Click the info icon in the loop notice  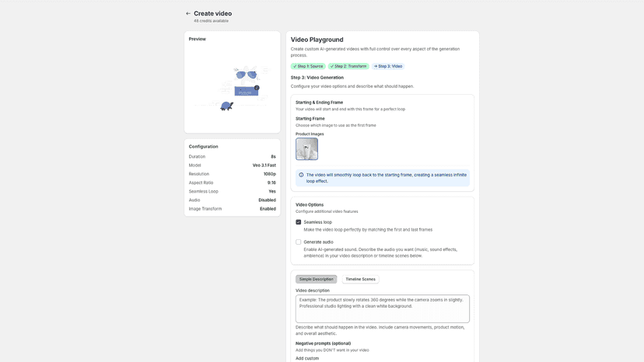point(301,175)
